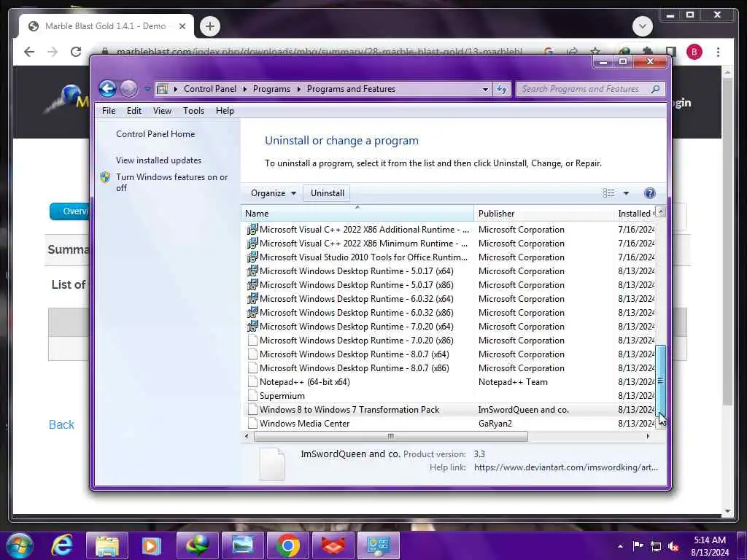The image size is (747, 560).
Task: Click horizontal scroll left arrow of list
Action: point(247,436)
